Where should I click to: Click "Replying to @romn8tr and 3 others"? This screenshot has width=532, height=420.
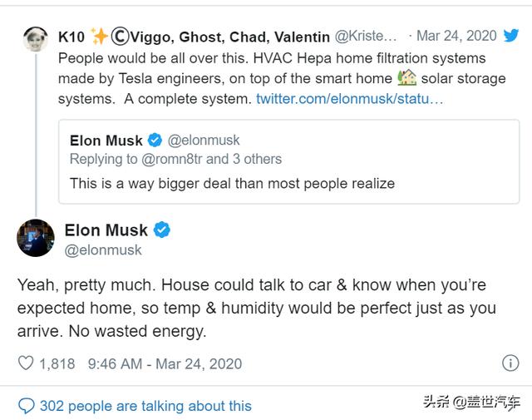click(175, 159)
